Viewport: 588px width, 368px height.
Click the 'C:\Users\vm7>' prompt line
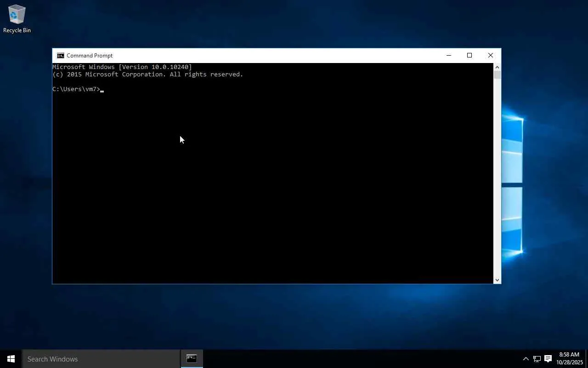click(76, 89)
